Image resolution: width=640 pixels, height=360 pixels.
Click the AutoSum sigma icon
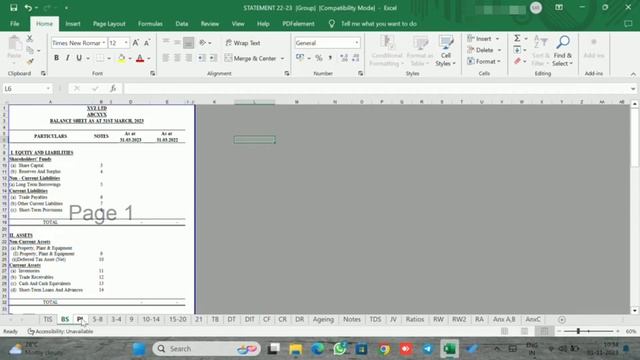517,38
